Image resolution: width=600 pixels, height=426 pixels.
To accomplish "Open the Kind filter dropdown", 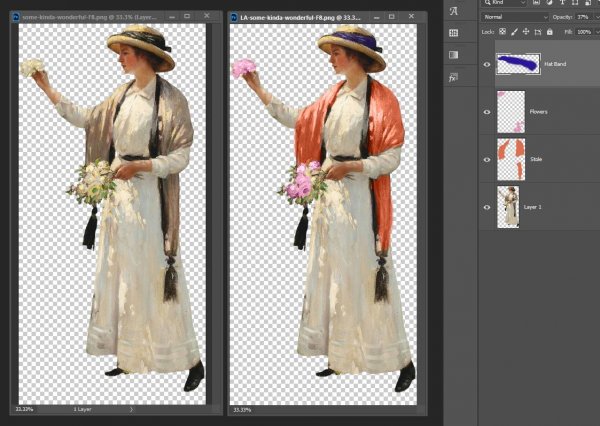I will (505, 2).
